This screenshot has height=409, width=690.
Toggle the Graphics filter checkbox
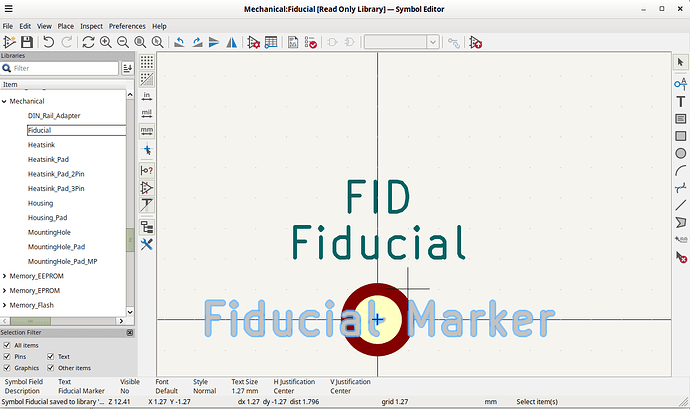[8, 368]
